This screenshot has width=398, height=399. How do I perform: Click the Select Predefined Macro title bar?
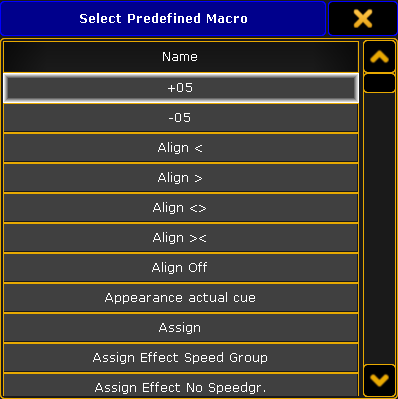163,18
